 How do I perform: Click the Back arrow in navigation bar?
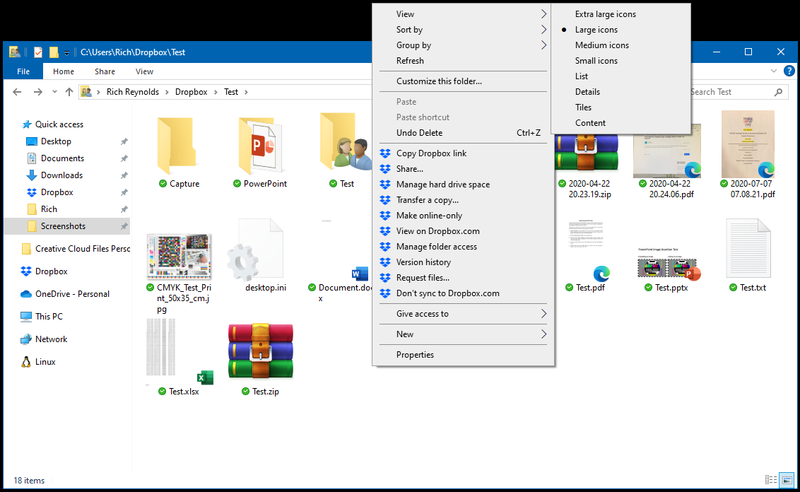click(17, 92)
